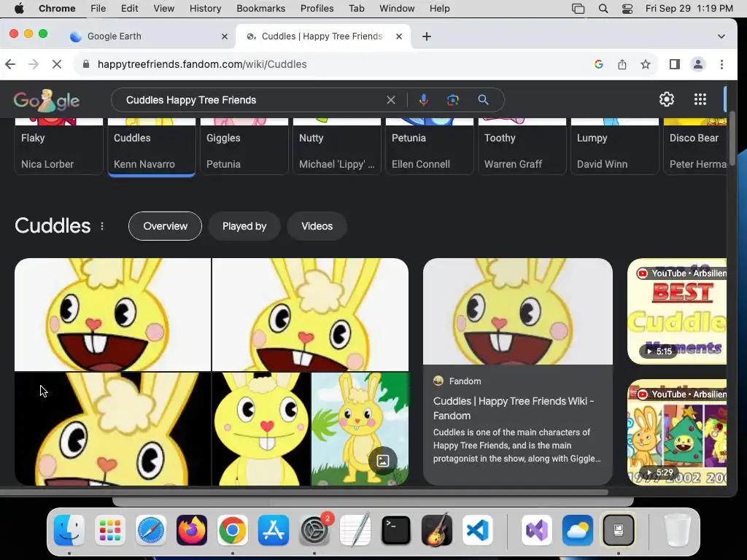This screenshot has height=560, width=747.
Task: Open the Apple menu
Action: [x=19, y=9]
